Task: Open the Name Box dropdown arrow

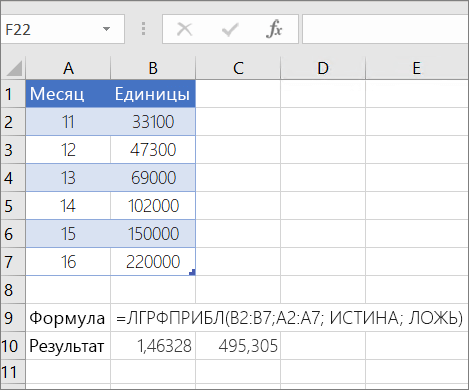Action: click(106, 29)
